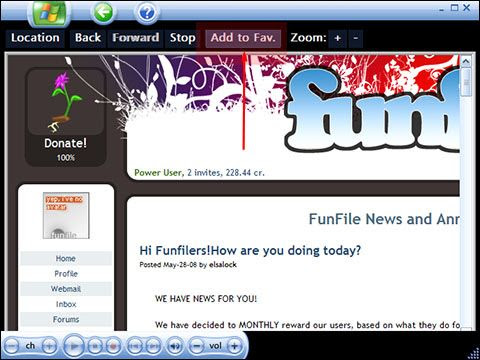This screenshot has height=360, width=480.
Task: Click the 'Hi Funfilers!' news headline
Action: [x=250, y=250]
